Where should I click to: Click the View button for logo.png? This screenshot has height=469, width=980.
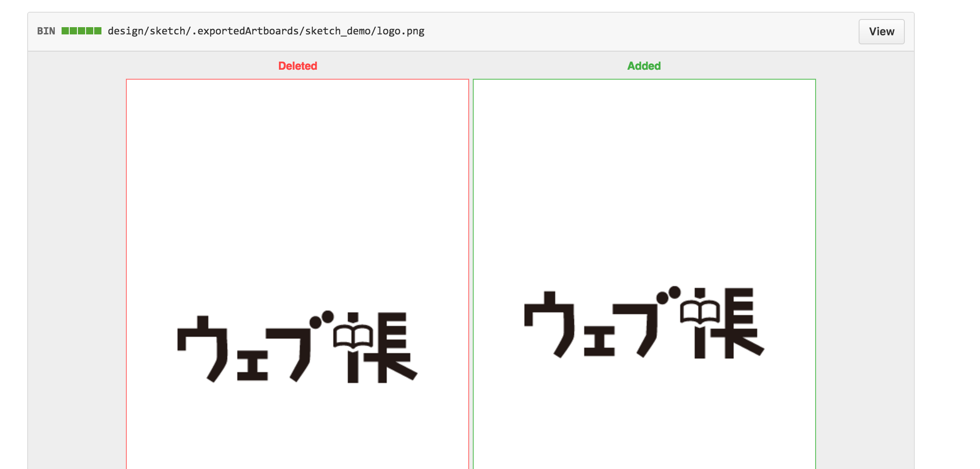coord(881,32)
